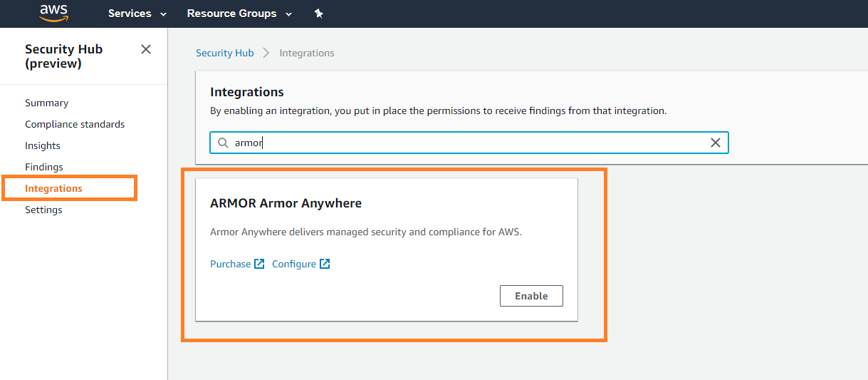The image size is (868, 380).
Task: Click the search magnifier icon
Action: coord(223,143)
